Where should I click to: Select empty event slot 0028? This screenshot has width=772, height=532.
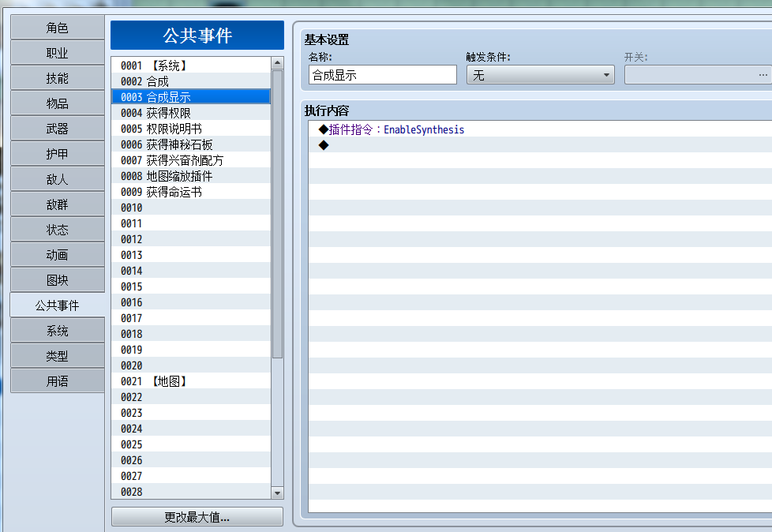tap(191, 492)
